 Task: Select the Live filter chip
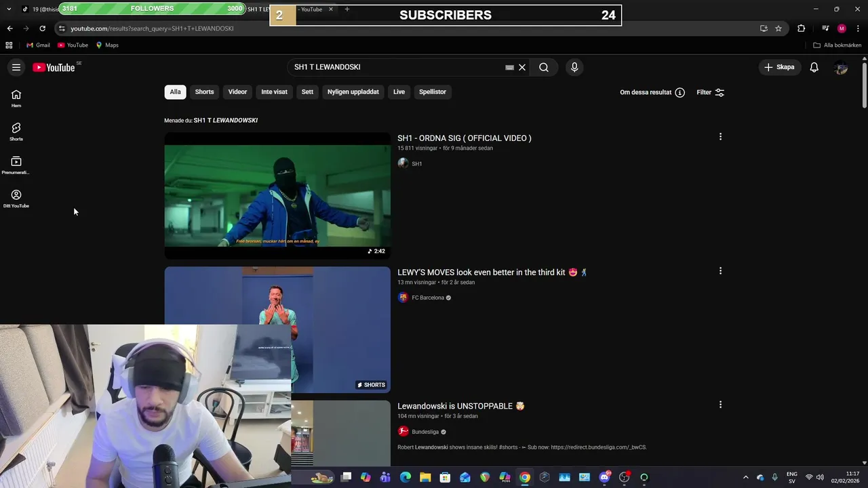(399, 91)
